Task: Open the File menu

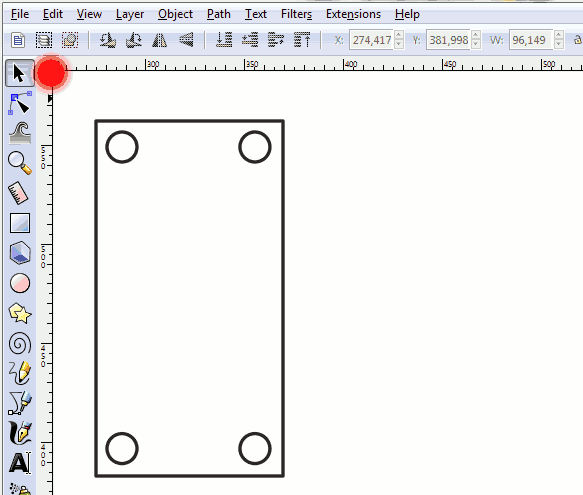Action: pos(20,14)
